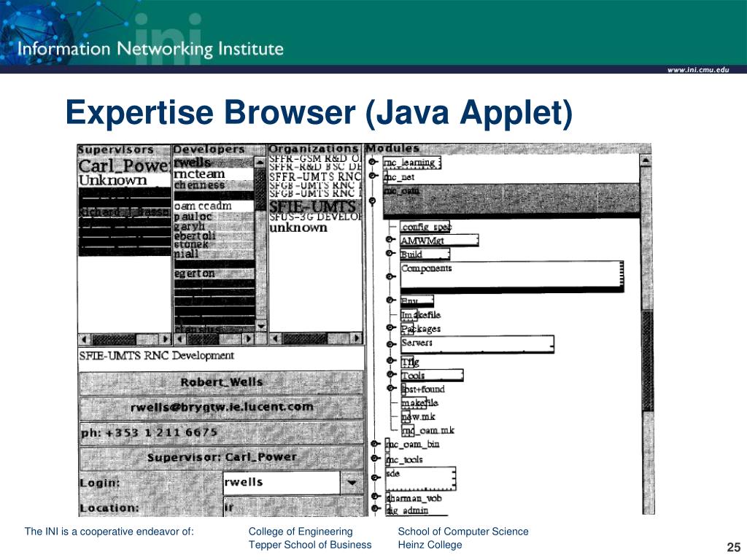The image size is (747, 560).
Task: Click Supervisors list left scroll arrow
Action: pos(85,339)
